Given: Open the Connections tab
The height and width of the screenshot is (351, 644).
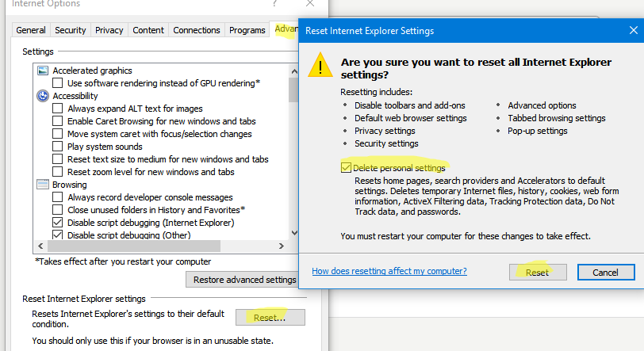Looking at the screenshot, I should (196, 30).
